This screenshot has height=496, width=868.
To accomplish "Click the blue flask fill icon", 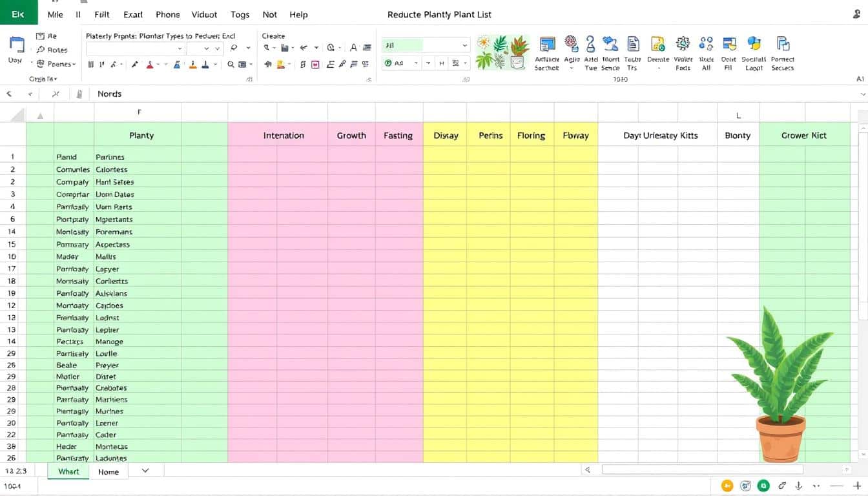I will pos(176,65).
